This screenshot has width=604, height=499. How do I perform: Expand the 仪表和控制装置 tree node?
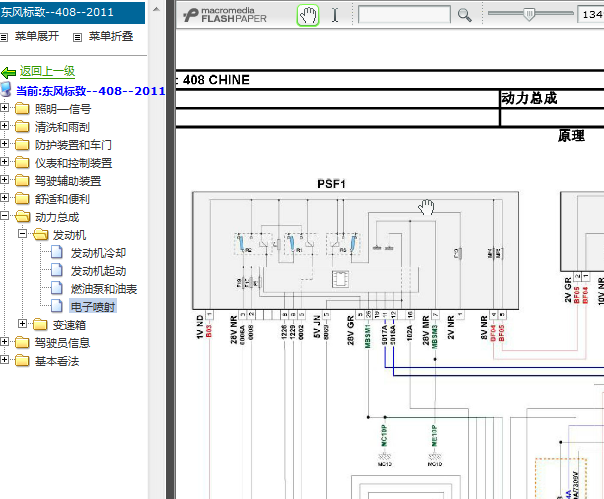pos(4,162)
